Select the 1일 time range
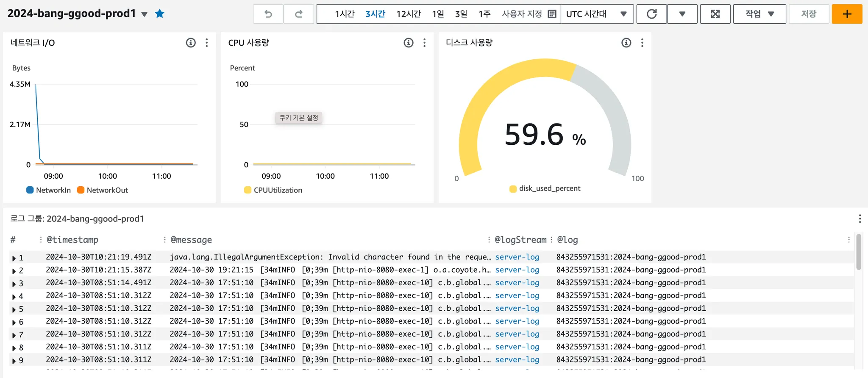Viewport: 868px width, 378px height. [x=438, y=14]
